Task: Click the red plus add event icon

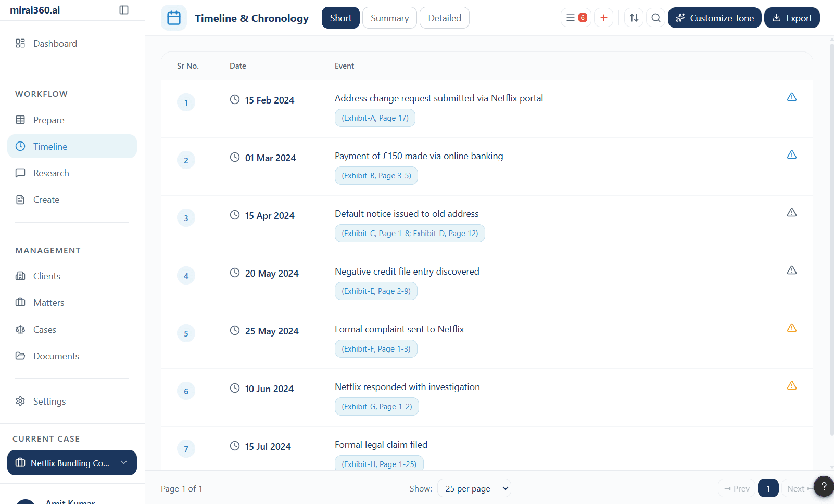Action: tap(603, 18)
